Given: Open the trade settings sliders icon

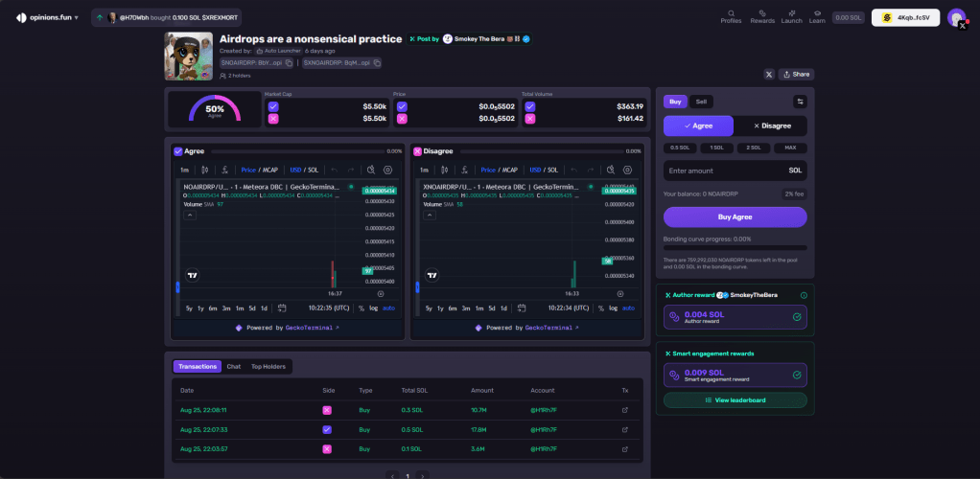Looking at the screenshot, I should click(800, 102).
